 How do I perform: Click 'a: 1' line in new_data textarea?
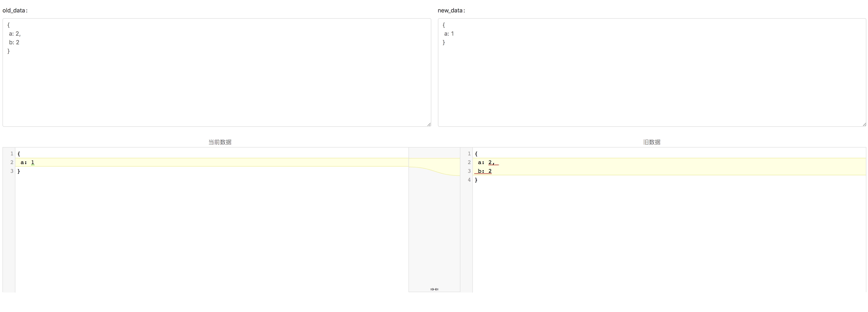coord(449,34)
